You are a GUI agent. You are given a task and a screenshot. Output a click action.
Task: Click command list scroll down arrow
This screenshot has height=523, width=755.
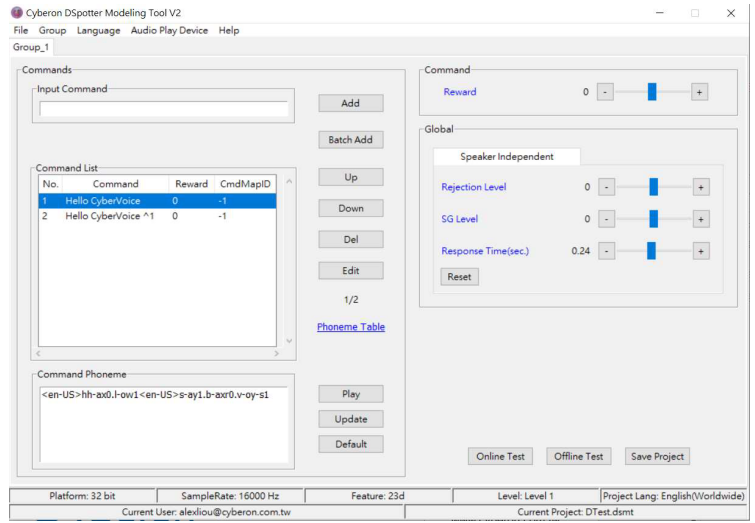289,340
